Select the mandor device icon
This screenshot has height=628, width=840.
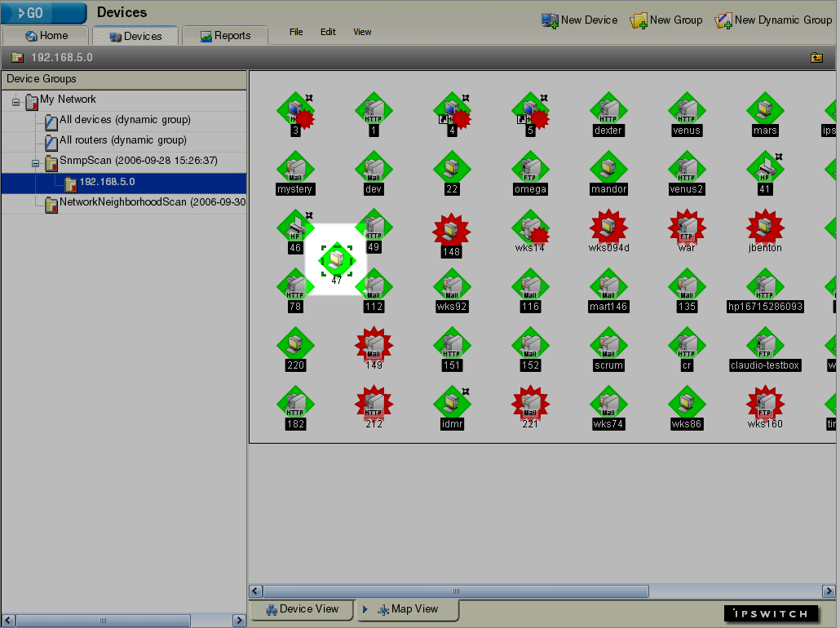[608, 173]
